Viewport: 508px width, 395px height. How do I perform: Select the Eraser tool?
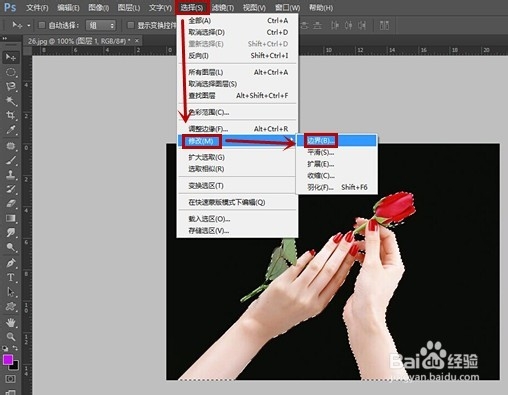(11, 204)
